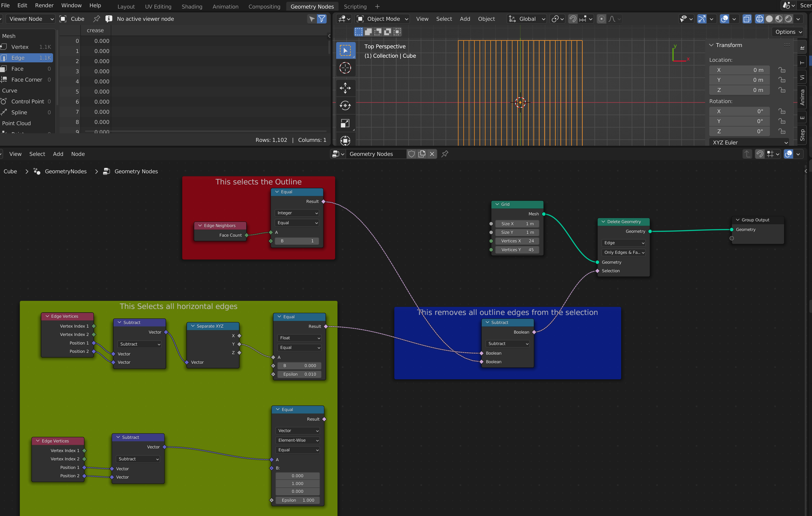The height and width of the screenshot is (516, 812).
Task: Toggle proportional editing in viewport header
Action: (x=601, y=19)
